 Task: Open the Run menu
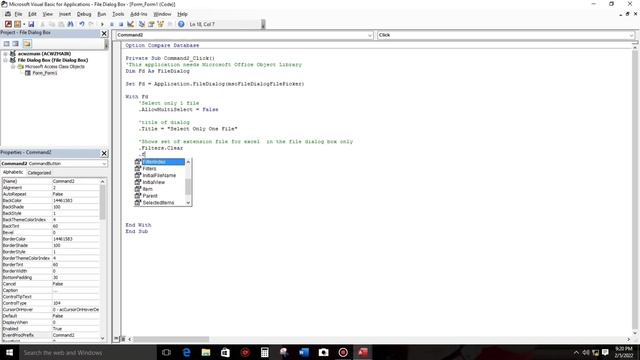102,14
